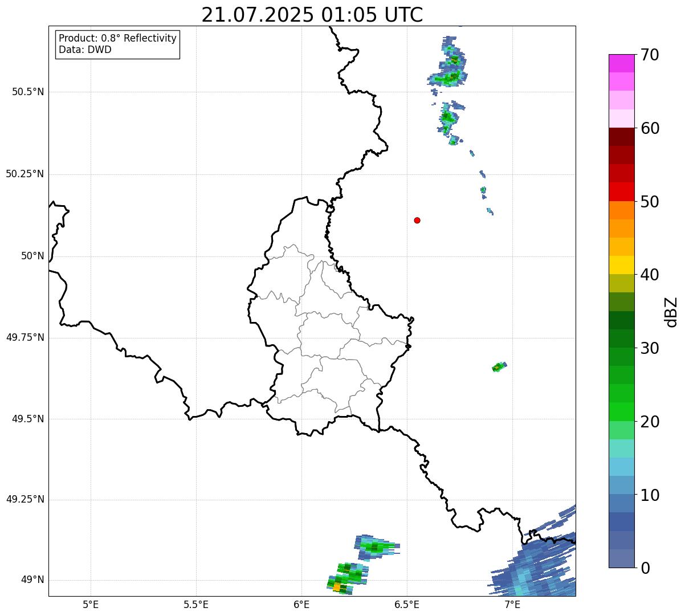
Task: Click the bright green swatch just above 20 dBZ
Action: pyautogui.click(x=622, y=412)
